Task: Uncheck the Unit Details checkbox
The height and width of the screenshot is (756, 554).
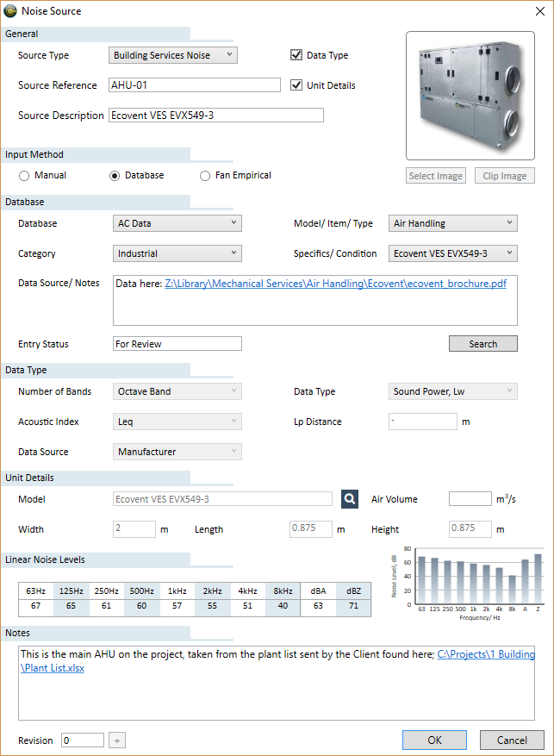Action: (x=297, y=85)
